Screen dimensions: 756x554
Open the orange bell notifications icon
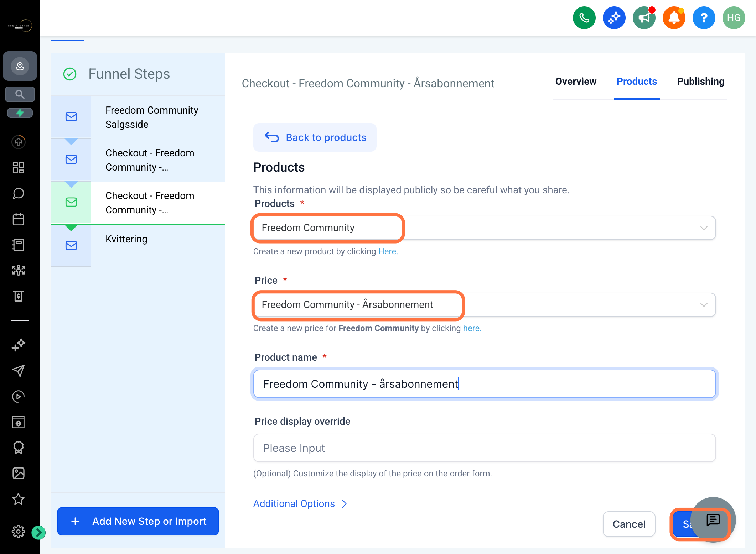coord(674,18)
